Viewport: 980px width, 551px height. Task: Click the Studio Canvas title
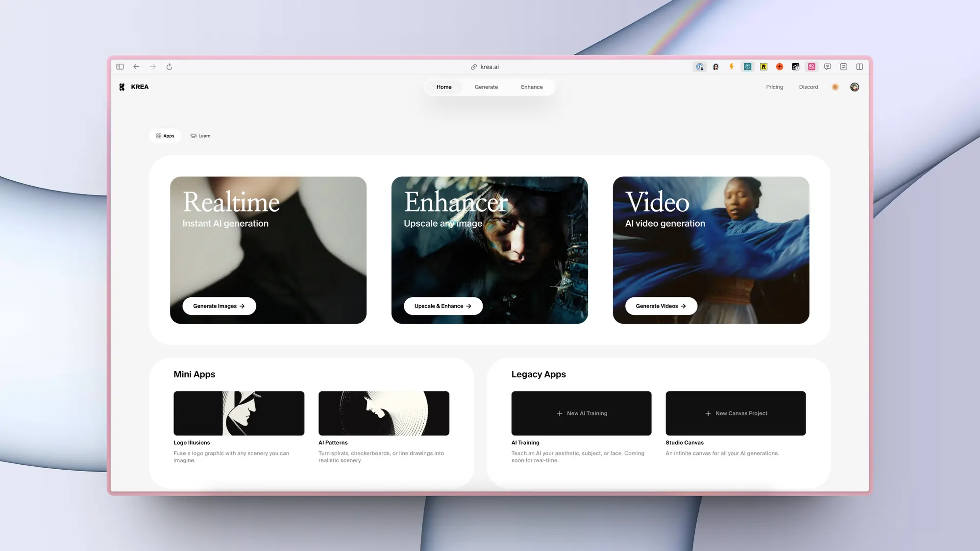(685, 443)
